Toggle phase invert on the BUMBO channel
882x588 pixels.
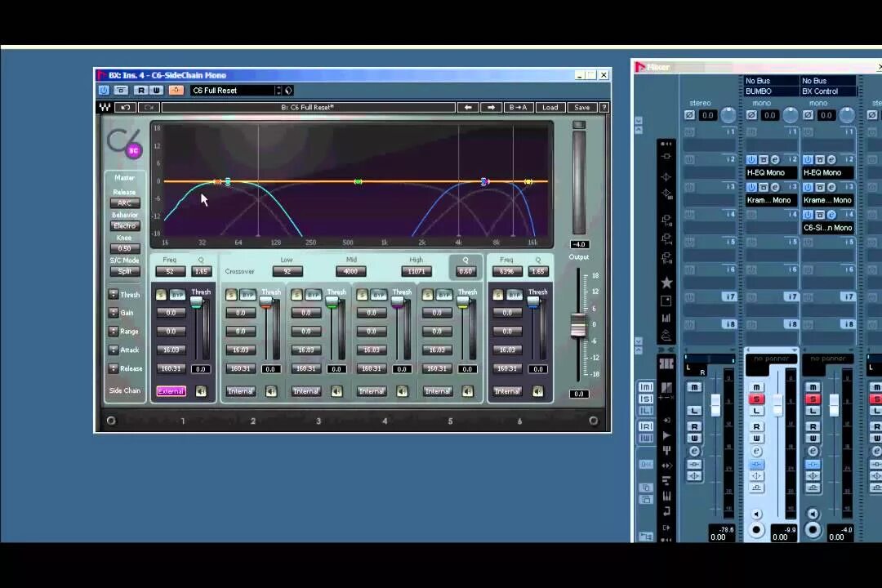751,115
